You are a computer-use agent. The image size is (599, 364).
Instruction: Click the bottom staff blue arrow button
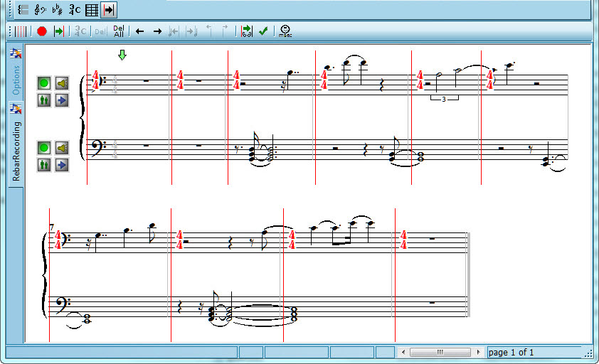click(62, 165)
